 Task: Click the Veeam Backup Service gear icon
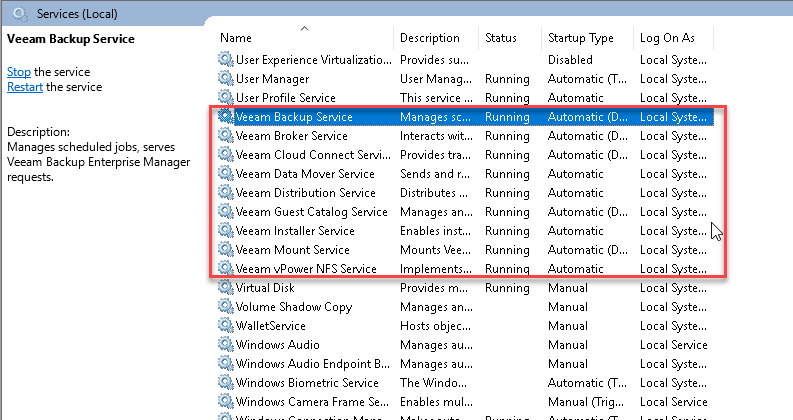point(225,117)
